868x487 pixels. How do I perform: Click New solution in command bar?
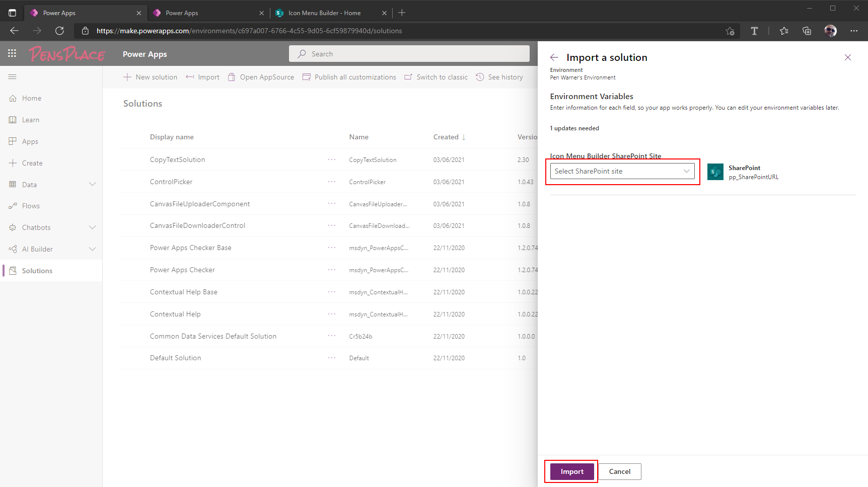click(151, 77)
